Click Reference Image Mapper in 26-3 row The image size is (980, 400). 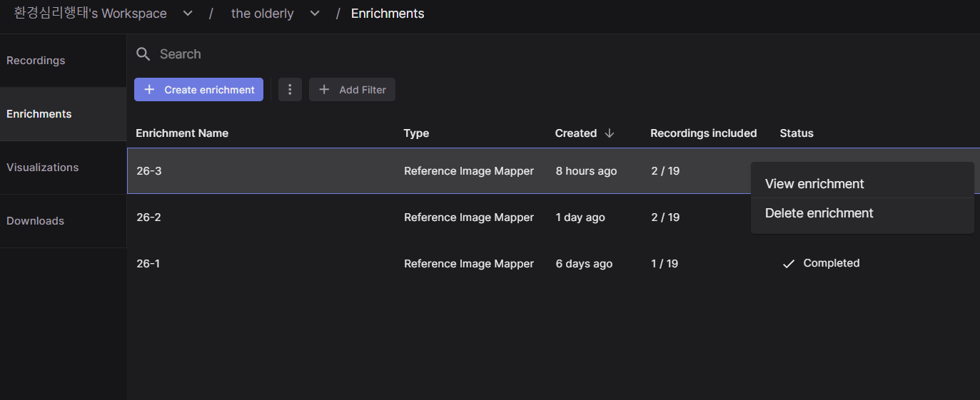(469, 171)
